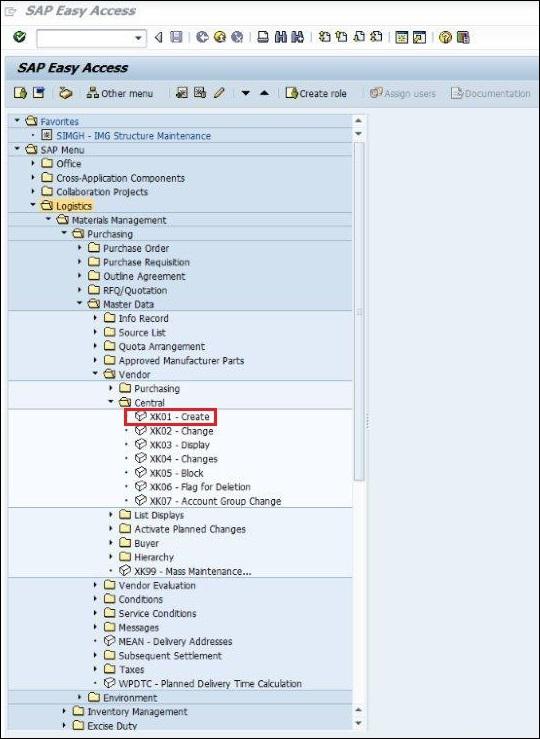
Task: Click the Add to Favorites icon
Action: 182,93
